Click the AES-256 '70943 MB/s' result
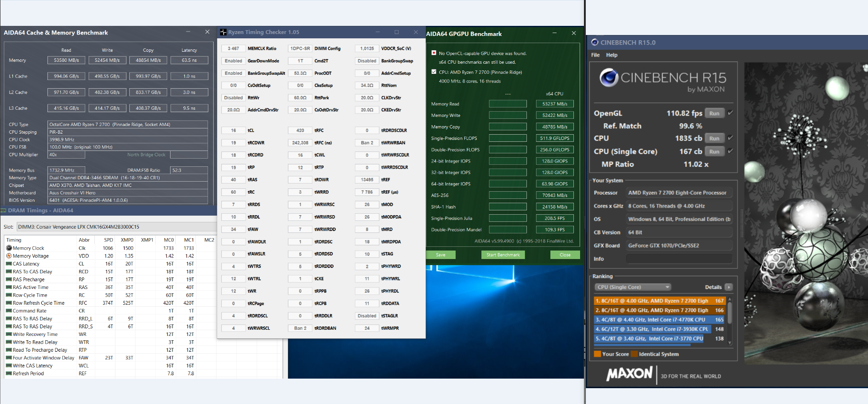The width and height of the screenshot is (868, 404). 555,196
